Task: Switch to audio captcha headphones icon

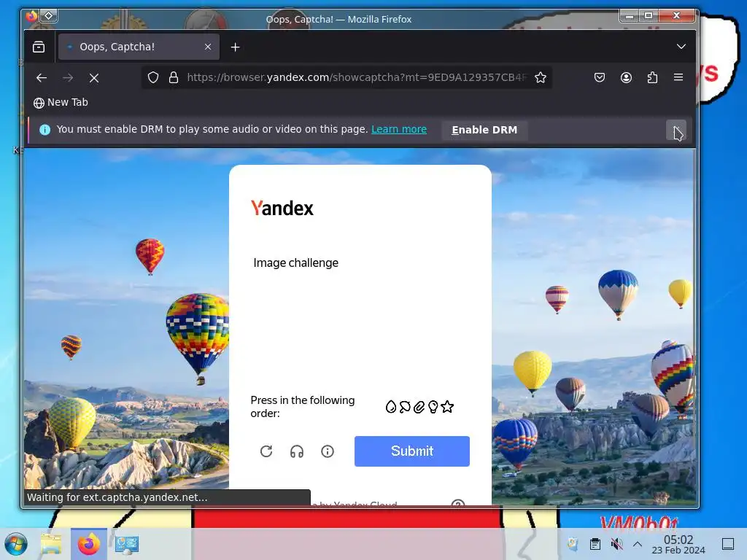Action: (297, 451)
